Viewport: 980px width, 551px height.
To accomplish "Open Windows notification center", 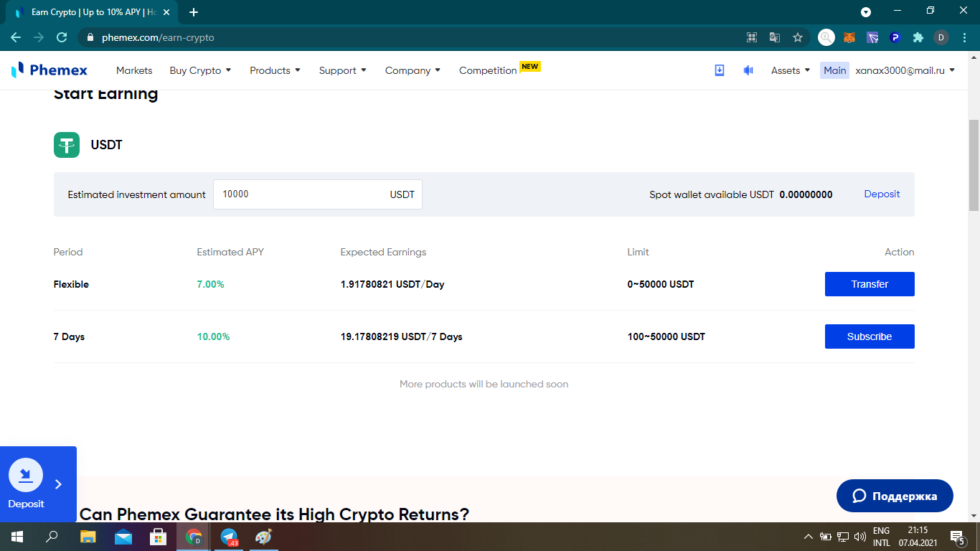I will tap(957, 537).
